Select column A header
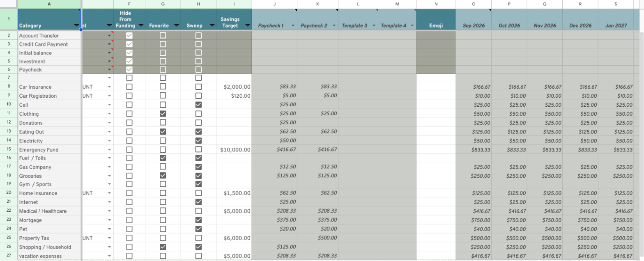The height and width of the screenshot is (261, 644). (x=49, y=4)
